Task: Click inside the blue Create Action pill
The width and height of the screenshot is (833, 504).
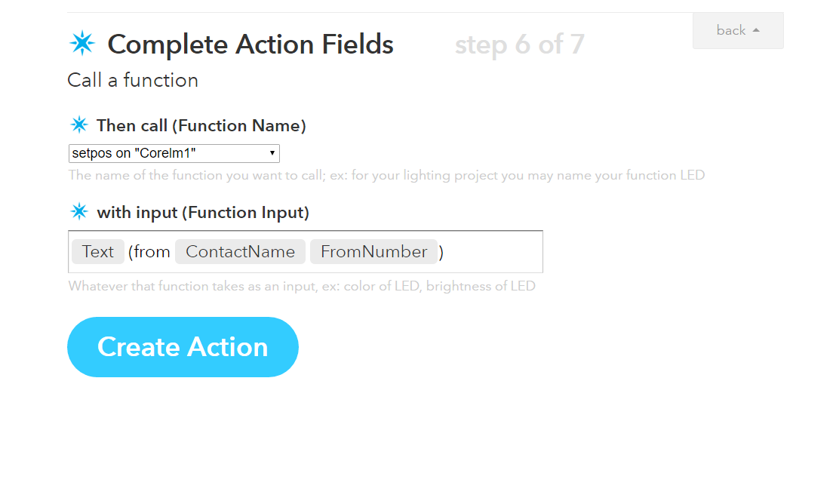Action: pos(183,347)
